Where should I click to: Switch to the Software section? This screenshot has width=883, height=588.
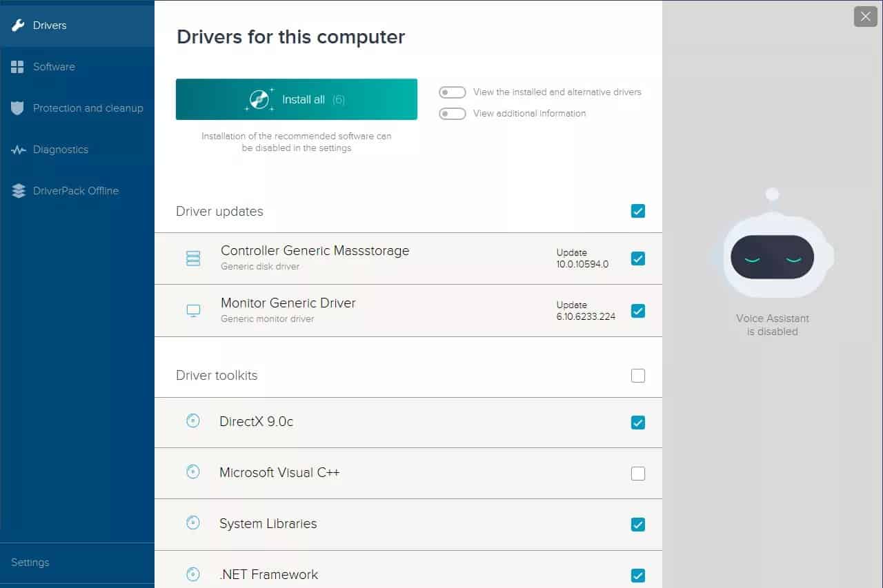click(54, 66)
